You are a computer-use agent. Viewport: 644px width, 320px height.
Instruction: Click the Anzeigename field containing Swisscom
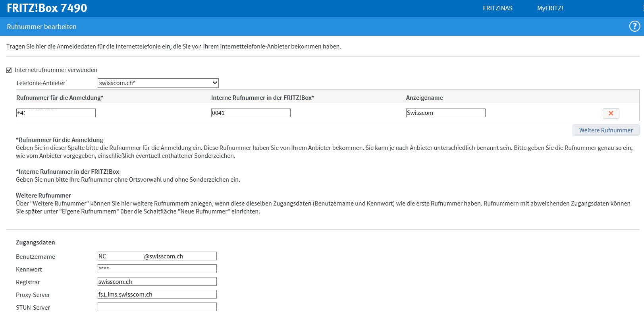(445, 113)
